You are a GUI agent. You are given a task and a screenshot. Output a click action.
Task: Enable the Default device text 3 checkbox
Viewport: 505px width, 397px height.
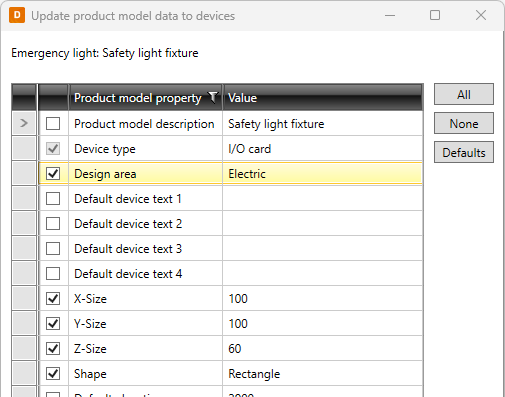click(x=53, y=249)
